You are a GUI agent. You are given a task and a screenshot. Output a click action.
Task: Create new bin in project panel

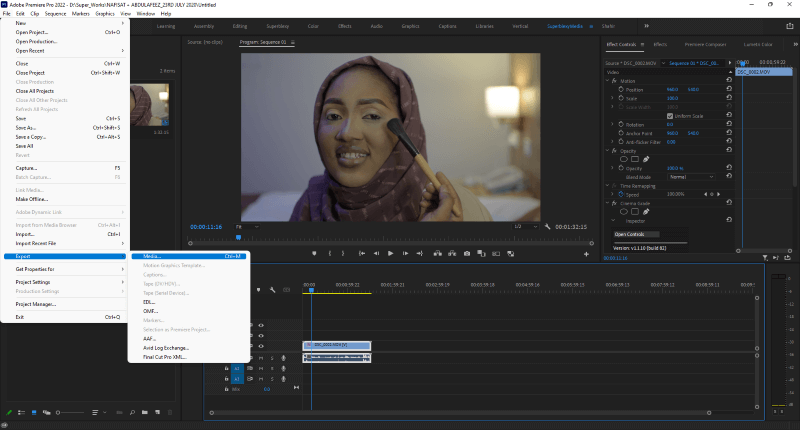pyautogui.click(x=145, y=412)
